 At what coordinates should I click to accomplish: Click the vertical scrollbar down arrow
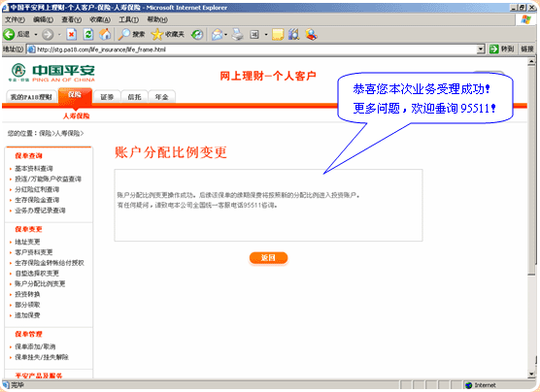[531, 375]
